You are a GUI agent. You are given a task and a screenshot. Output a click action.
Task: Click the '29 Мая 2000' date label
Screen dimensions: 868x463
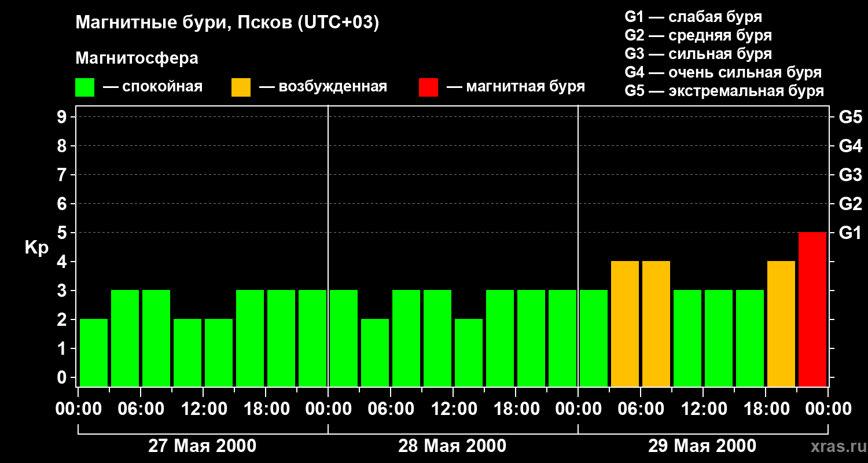point(702,446)
